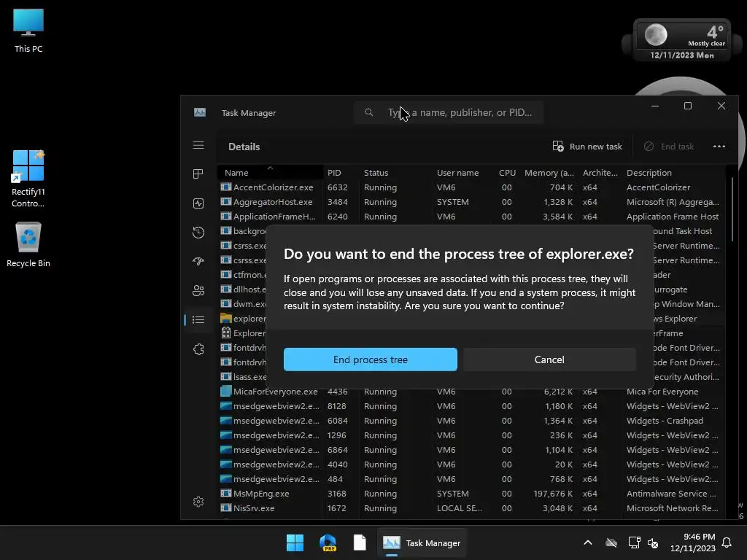The image size is (747, 560).
Task: Click the weather widget on the desktop
Action: (x=682, y=41)
